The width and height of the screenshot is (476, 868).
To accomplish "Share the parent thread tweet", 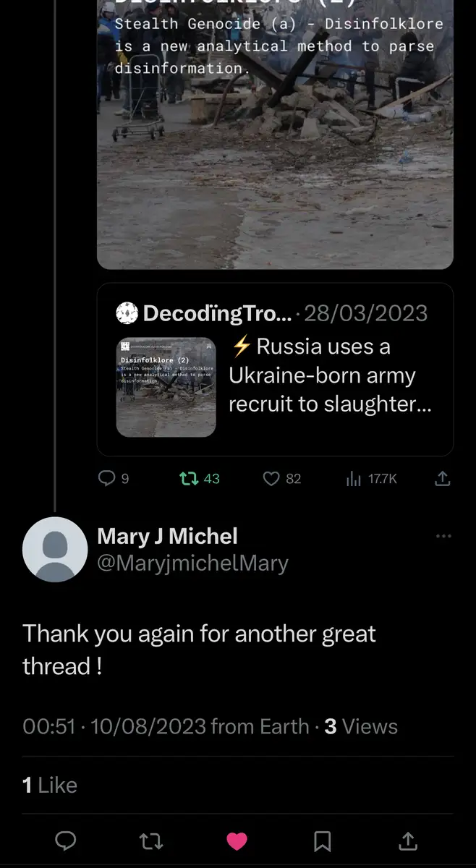I will [443, 478].
